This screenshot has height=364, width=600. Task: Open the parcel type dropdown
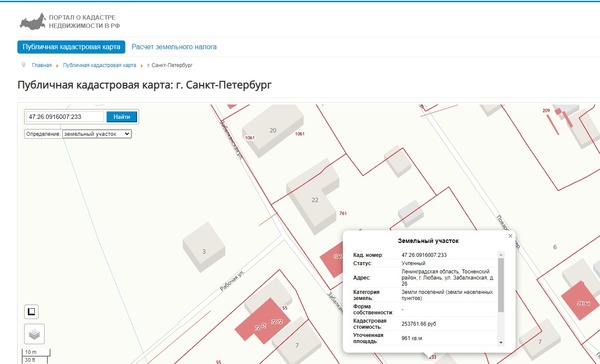click(x=97, y=134)
